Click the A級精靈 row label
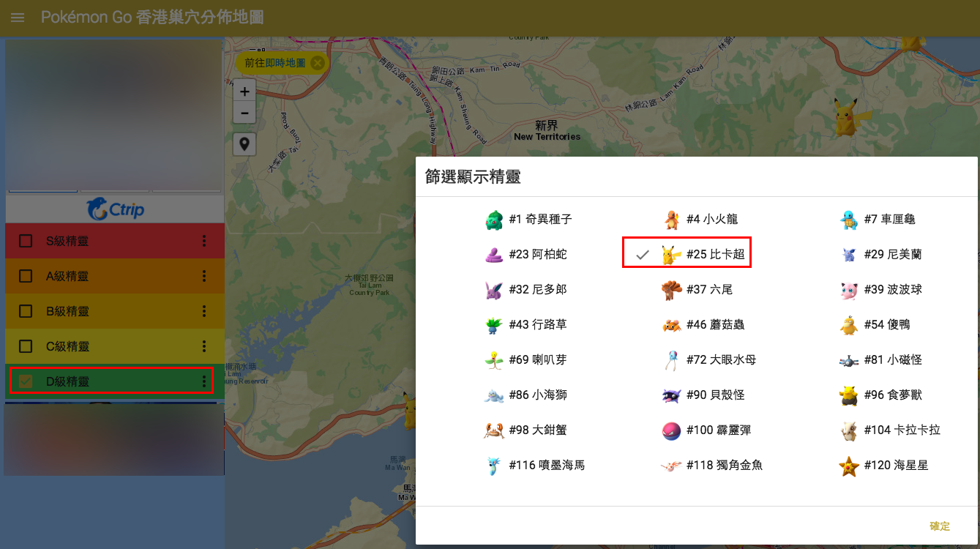 tap(67, 276)
